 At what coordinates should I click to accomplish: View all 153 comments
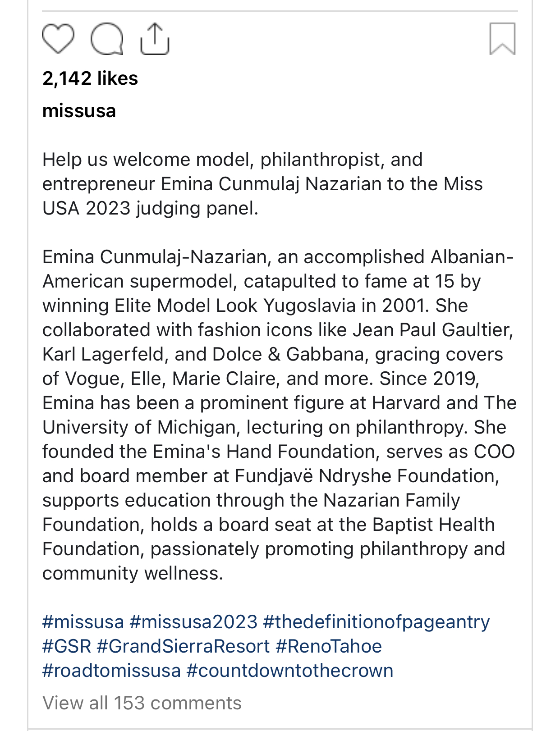pyautogui.click(x=142, y=703)
